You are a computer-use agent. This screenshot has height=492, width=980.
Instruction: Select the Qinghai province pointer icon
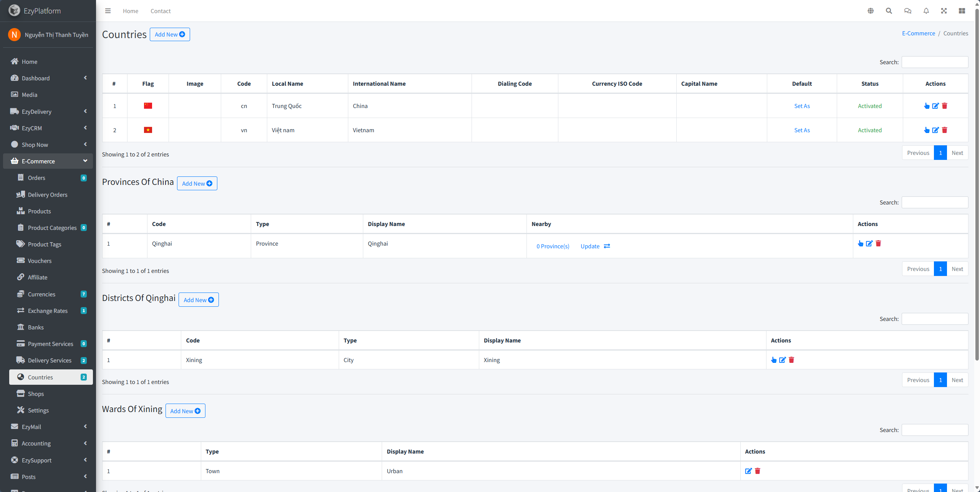[860, 243]
